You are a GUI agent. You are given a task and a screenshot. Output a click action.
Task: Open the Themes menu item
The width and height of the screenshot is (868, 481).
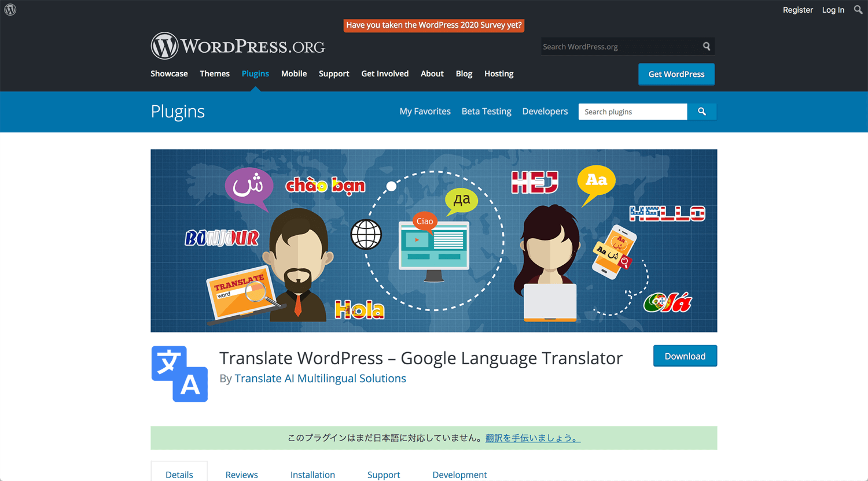215,73
